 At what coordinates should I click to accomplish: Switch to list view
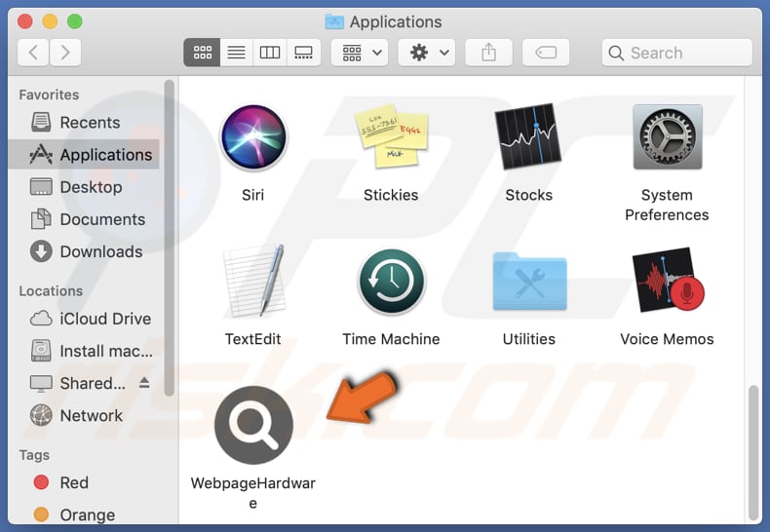coord(236,53)
